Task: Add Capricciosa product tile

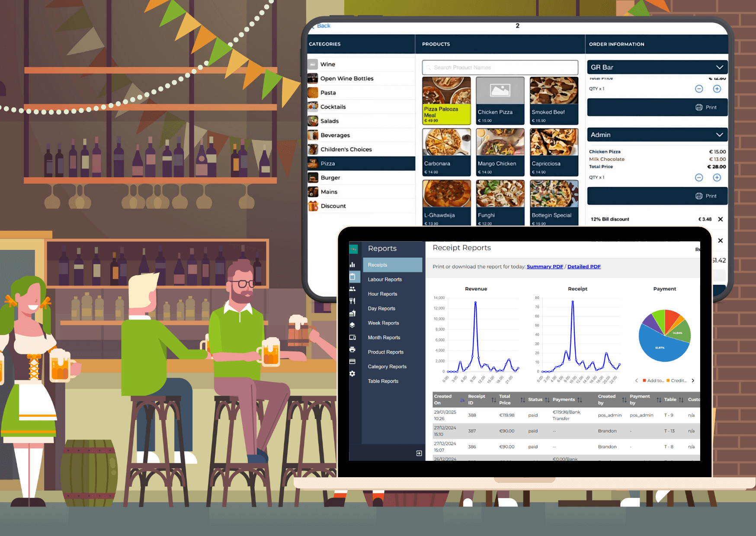Action: (x=554, y=152)
